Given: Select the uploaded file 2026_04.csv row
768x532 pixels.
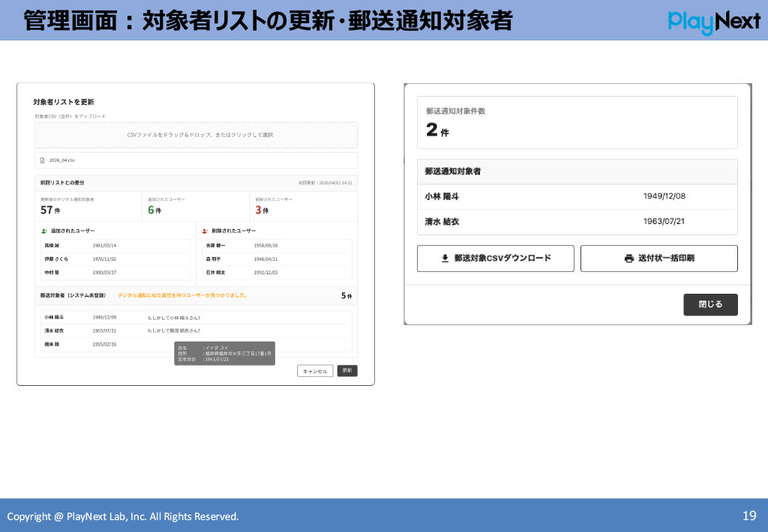Looking at the screenshot, I should (196, 160).
